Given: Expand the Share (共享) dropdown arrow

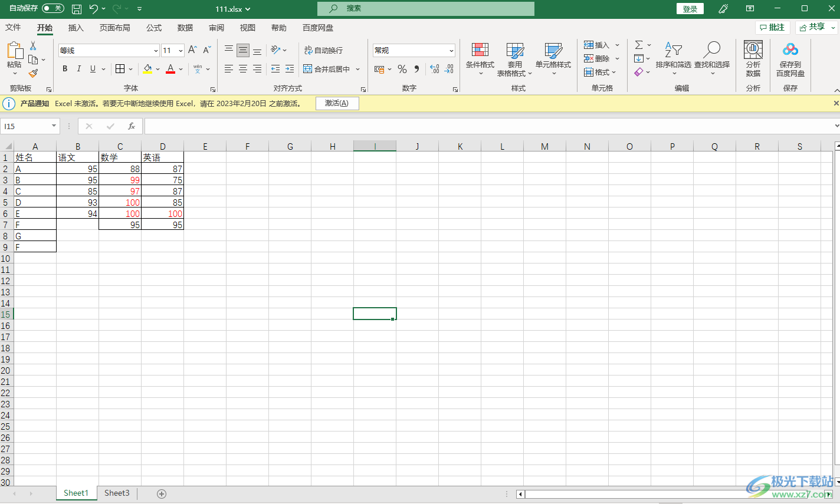Looking at the screenshot, I should tap(833, 27).
